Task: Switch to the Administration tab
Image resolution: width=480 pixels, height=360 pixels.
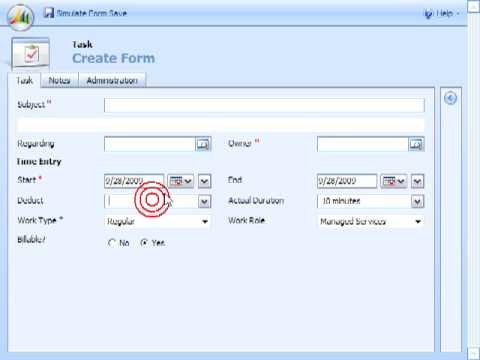Action: pyautogui.click(x=112, y=80)
